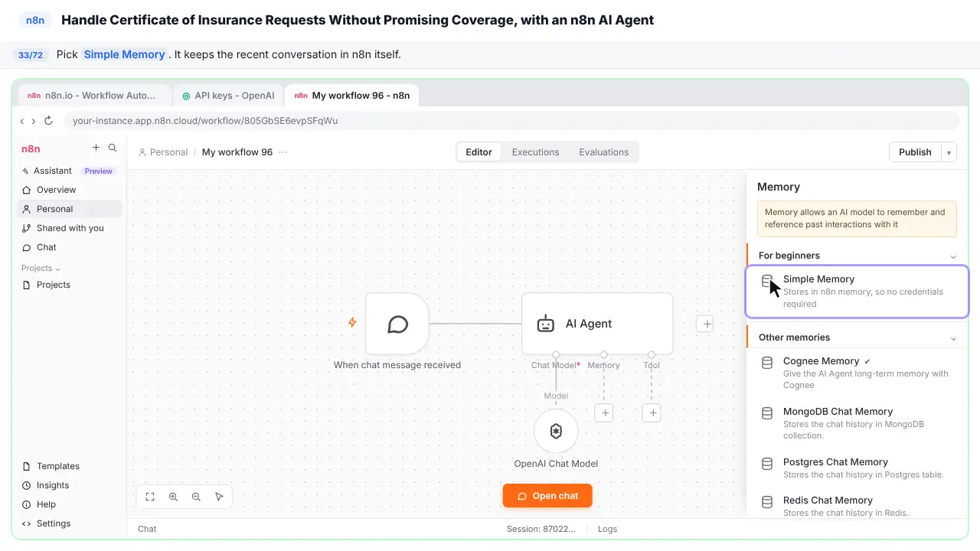
Task: Select the OpenAI Chat Model node icon
Action: click(556, 432)
